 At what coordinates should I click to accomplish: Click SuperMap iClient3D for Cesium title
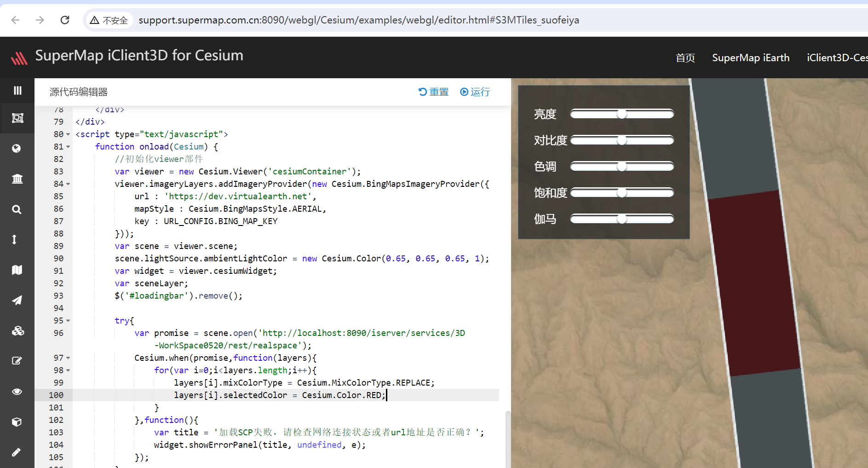point(139,56)
